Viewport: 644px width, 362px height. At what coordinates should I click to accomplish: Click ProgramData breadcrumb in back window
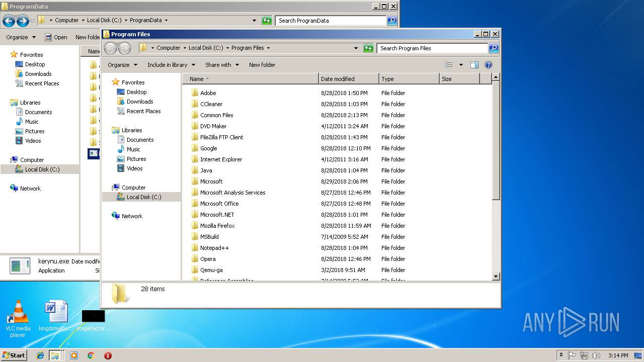click(146, 21)
